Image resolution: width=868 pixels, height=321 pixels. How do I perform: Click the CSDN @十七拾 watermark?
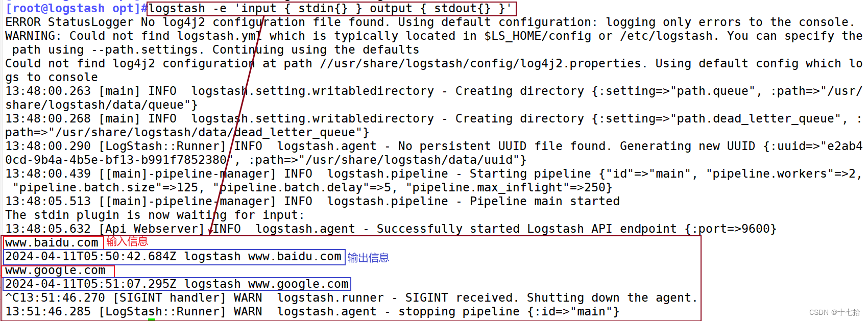(x=835, y=312)
